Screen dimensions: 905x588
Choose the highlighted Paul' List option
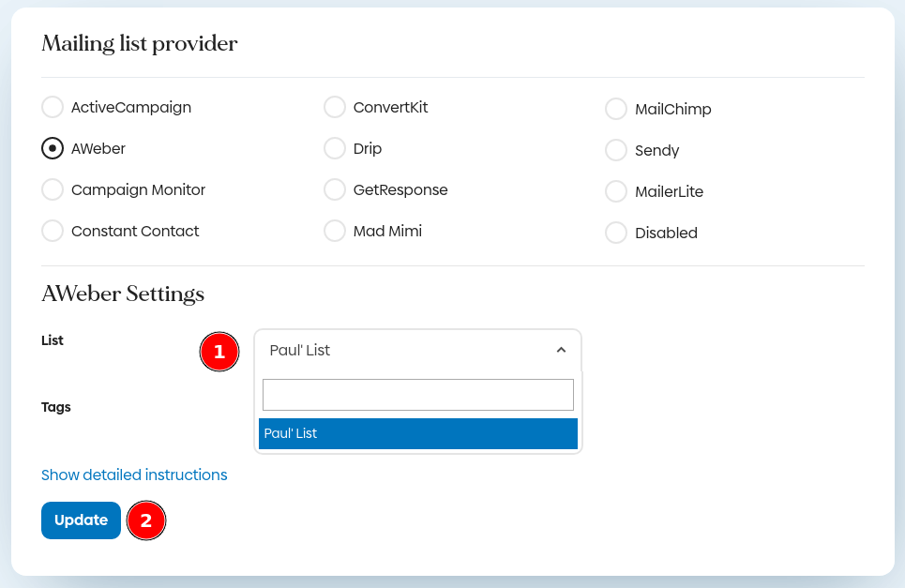pos(418,433)
